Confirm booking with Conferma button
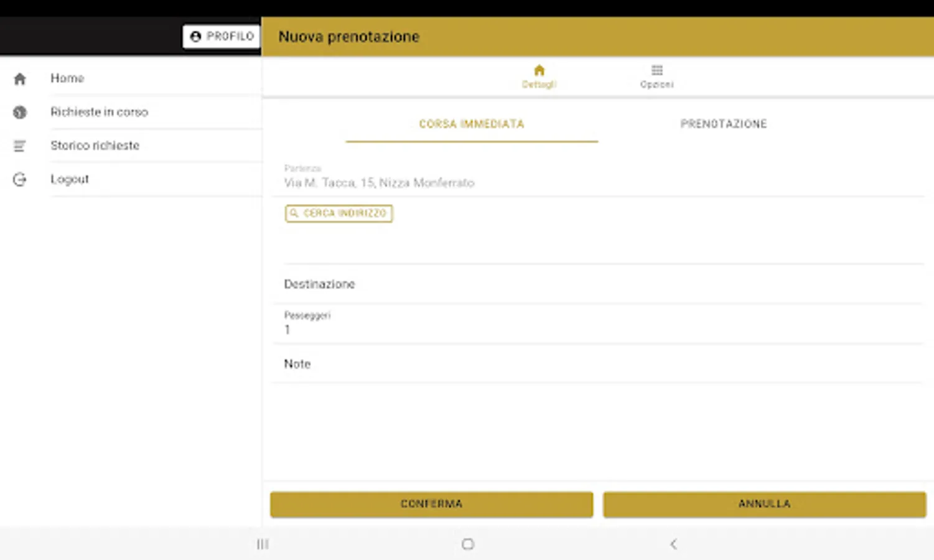The image size is (934, 560). pos(431,504)
